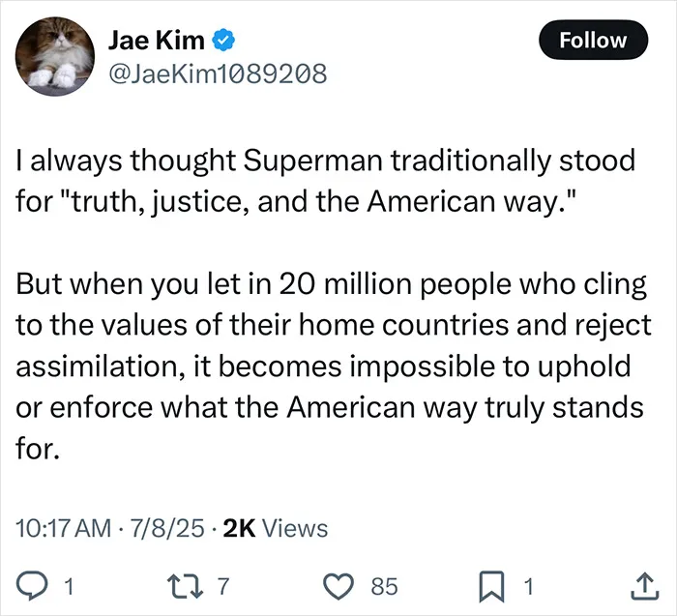
Task: Click the bookmark count of 1
Action: (x=528, y=587)
